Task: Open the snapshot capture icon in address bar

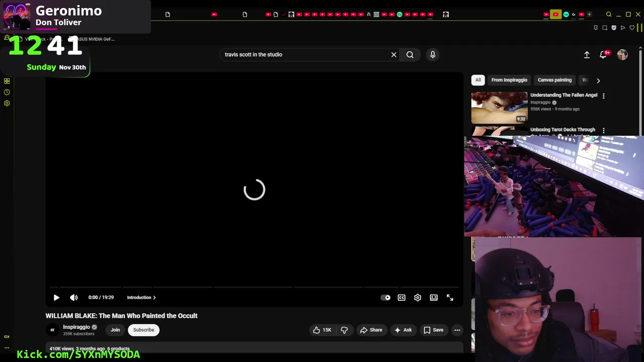Action: click(x=605, y=28)
